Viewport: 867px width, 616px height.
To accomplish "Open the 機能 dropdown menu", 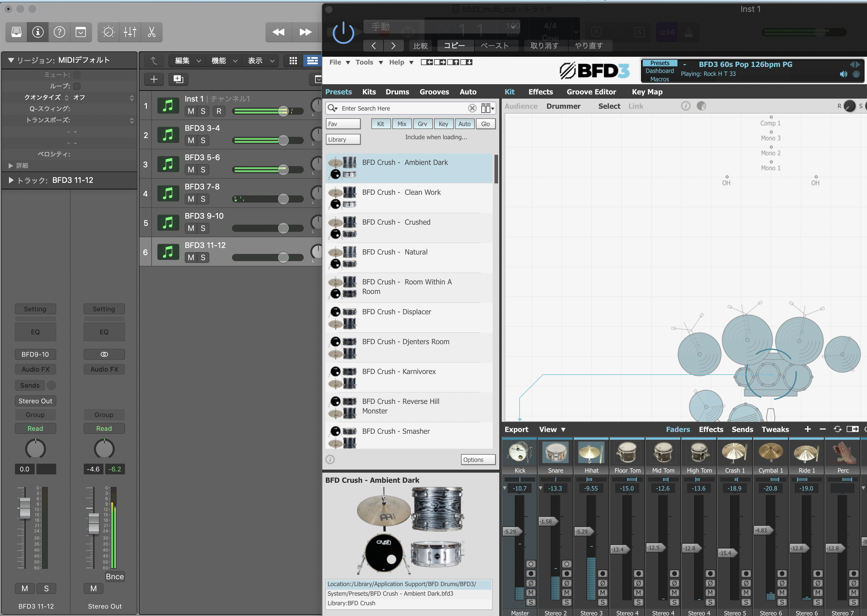I will (x=224, y=61).
